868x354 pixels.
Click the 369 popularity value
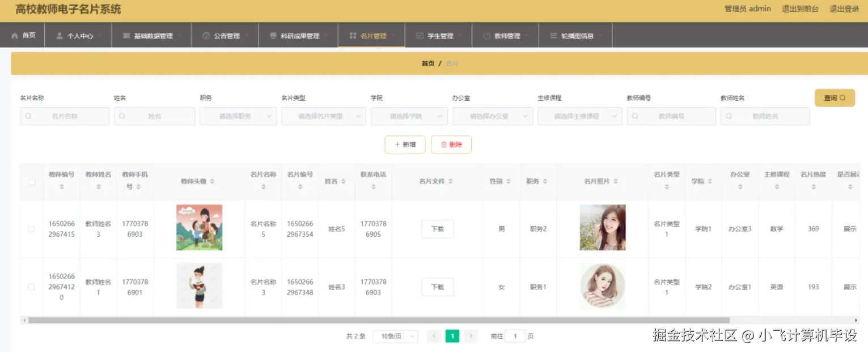(814, 229)
